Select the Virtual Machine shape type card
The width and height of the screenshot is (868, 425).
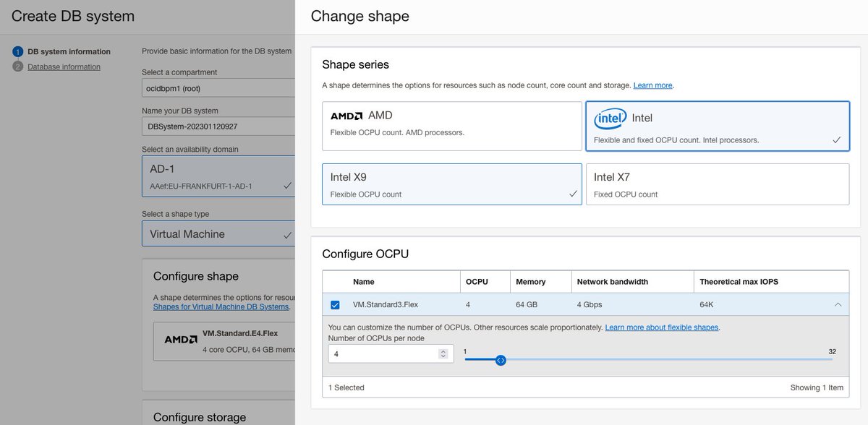pos(218,234)
